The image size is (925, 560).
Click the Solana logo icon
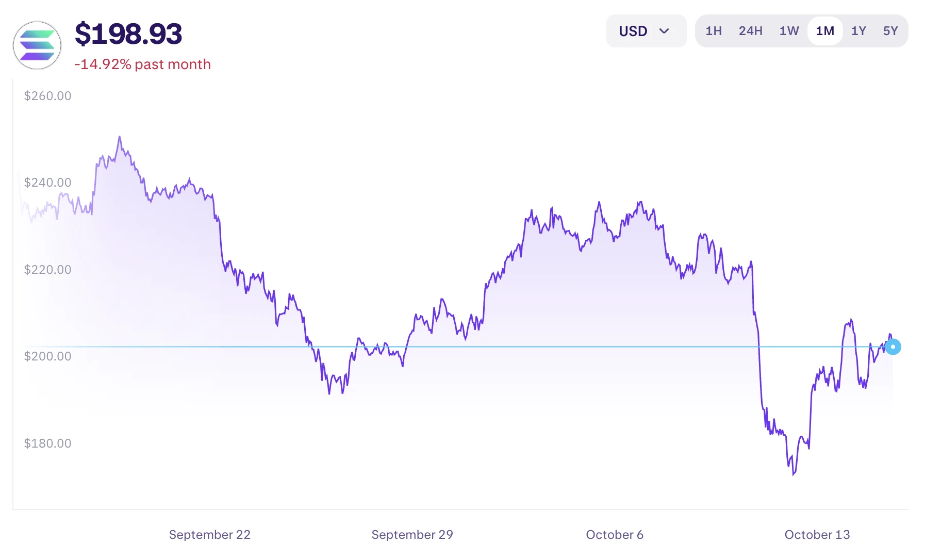tap(37, 45)
